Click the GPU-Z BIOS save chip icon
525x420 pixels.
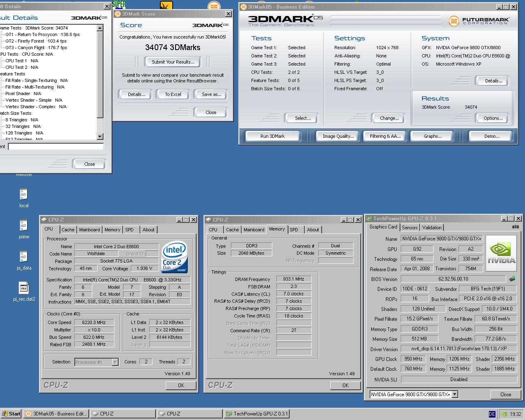512,278
